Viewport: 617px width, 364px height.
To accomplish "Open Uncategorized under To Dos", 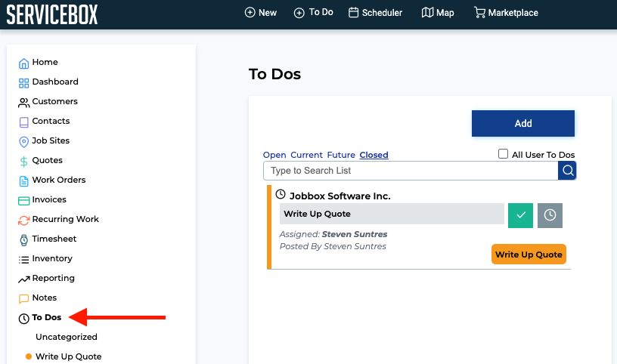I will 66,337.
